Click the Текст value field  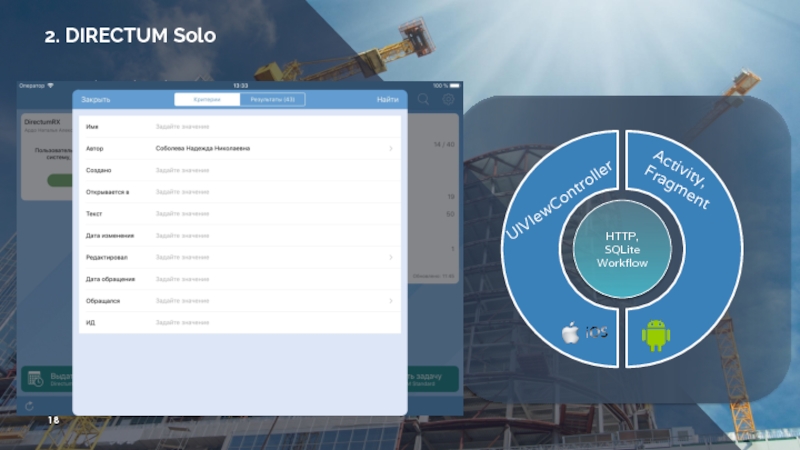click(182, 214)
